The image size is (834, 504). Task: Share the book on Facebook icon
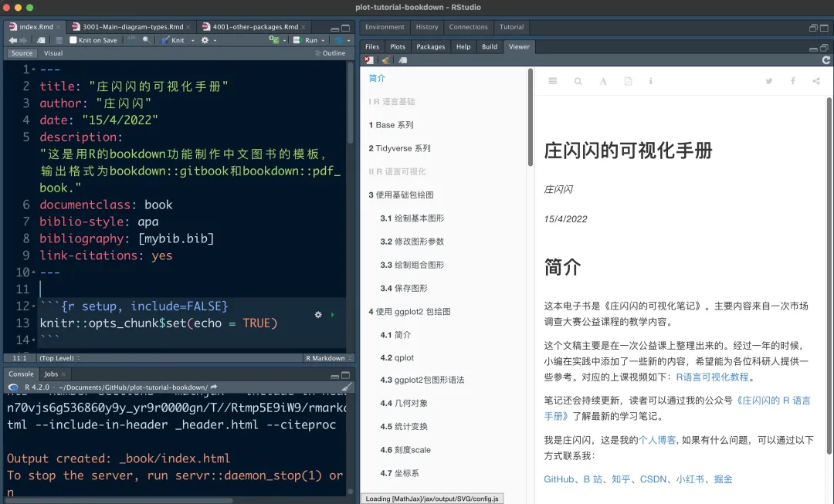792,81
